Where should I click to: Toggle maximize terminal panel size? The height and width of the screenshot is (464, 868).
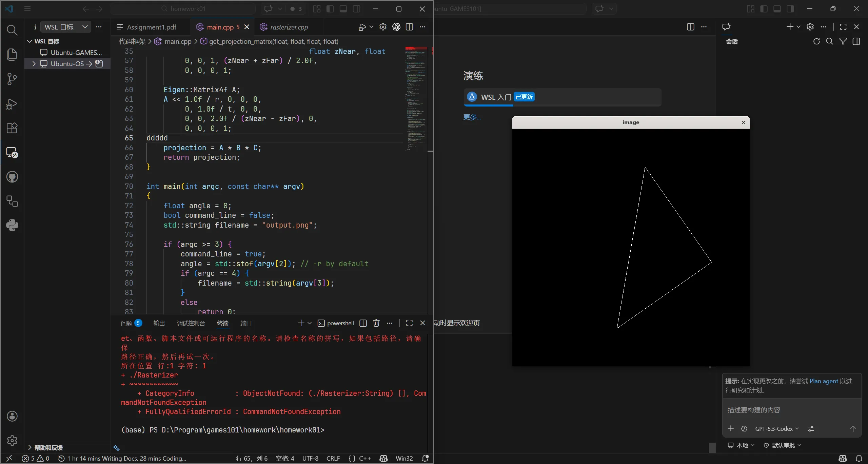click(x=409, y=323)
